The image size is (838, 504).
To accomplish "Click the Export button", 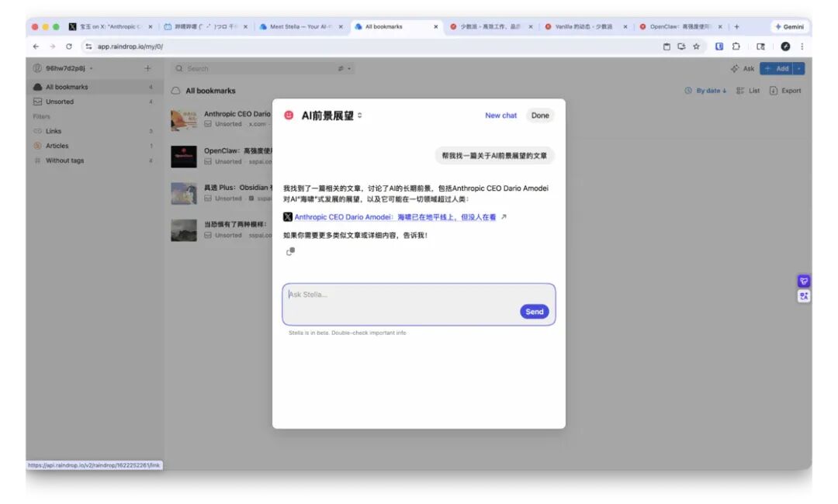I will coord(785,91).
